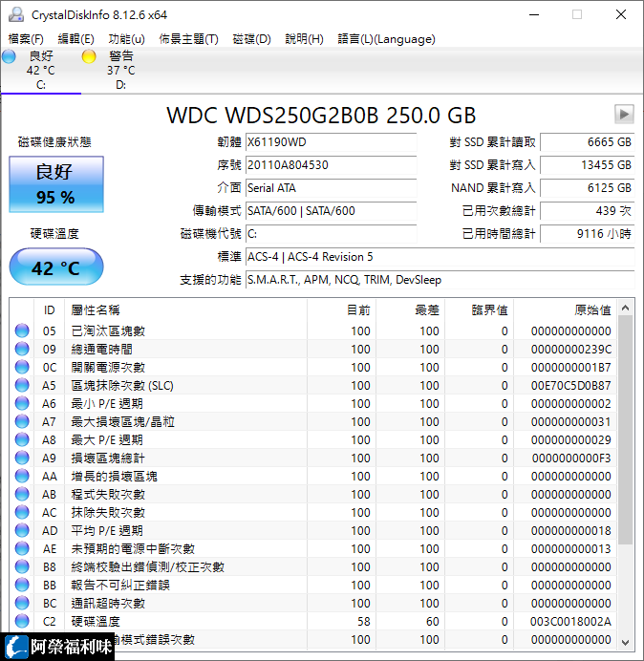Click raw value 003C0018002A

(570, 621)
